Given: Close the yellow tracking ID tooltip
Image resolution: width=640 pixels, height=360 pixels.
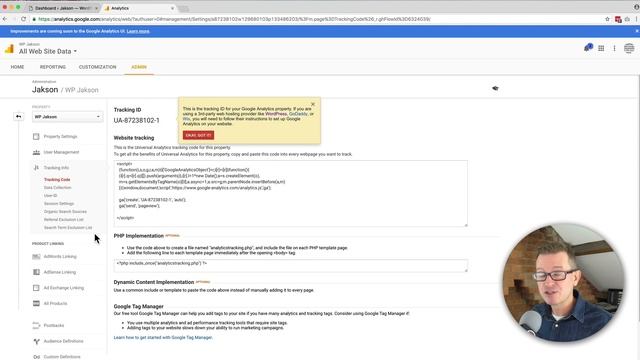Looking at the screenshot, I should pos(313,104).
